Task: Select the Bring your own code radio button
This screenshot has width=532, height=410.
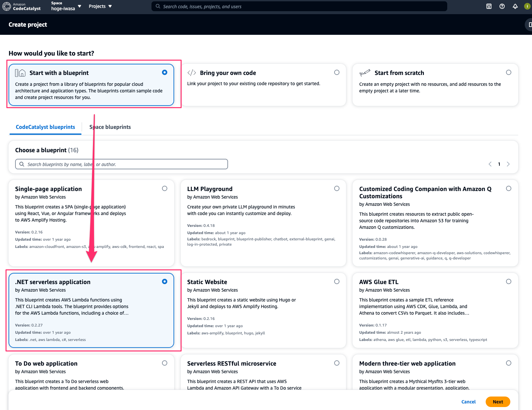Action: [337, 72]
